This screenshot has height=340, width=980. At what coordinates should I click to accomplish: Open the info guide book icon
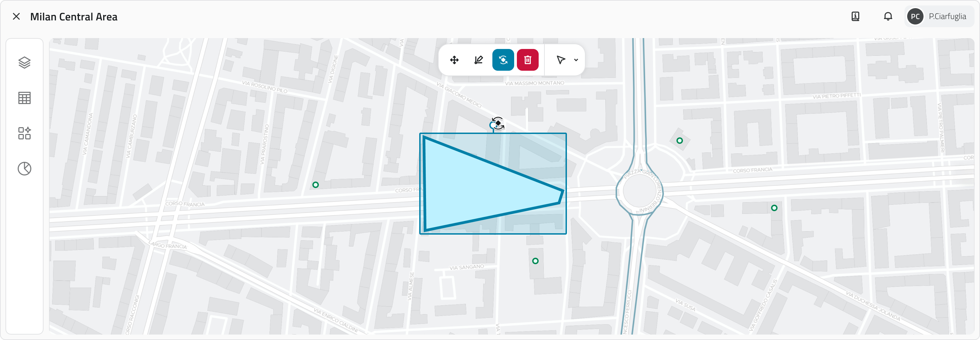(x=855, y=16)
